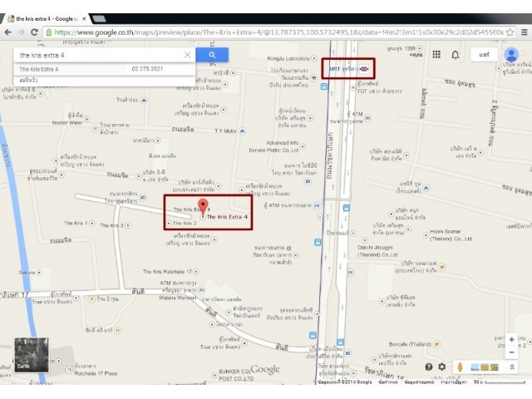Reload the page in the browser
The height and width of the screenshot is (399, 532).
coord(34,32)
